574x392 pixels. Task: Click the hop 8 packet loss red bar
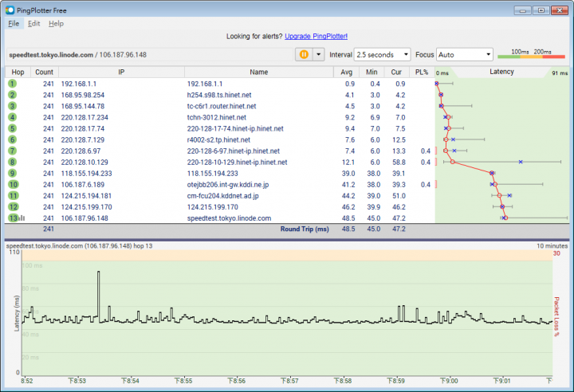pos(436,163)
